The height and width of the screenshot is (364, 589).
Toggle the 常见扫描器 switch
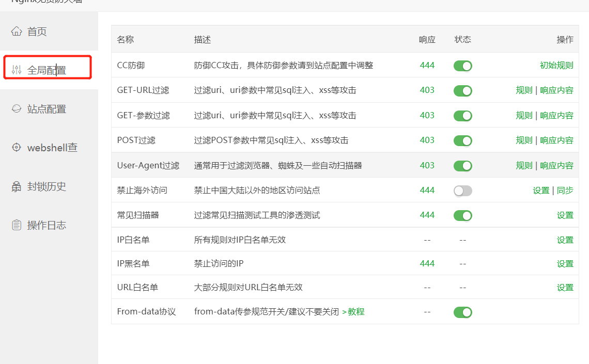[463, 215]
